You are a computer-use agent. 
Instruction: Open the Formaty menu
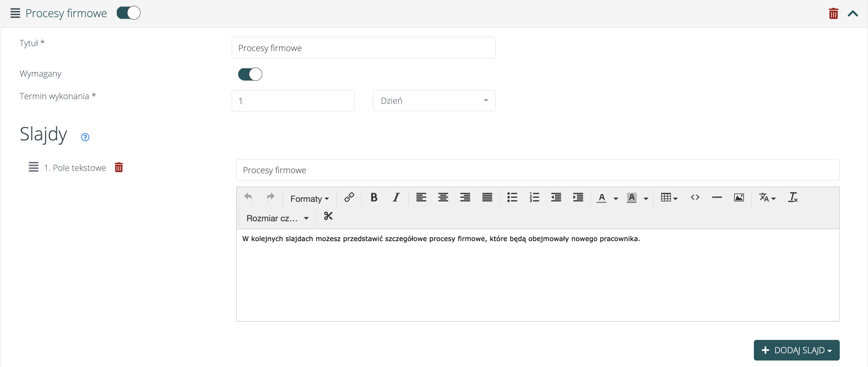click(309, 199)
